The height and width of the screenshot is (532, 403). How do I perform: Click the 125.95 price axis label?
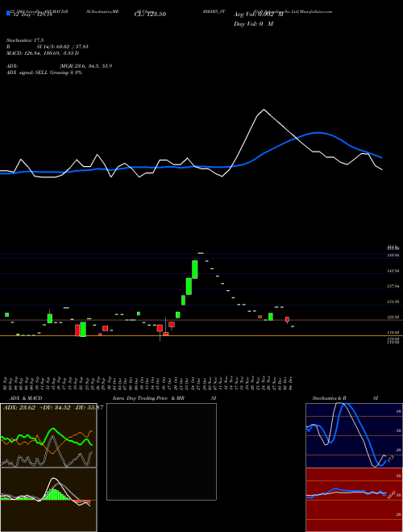393,317
